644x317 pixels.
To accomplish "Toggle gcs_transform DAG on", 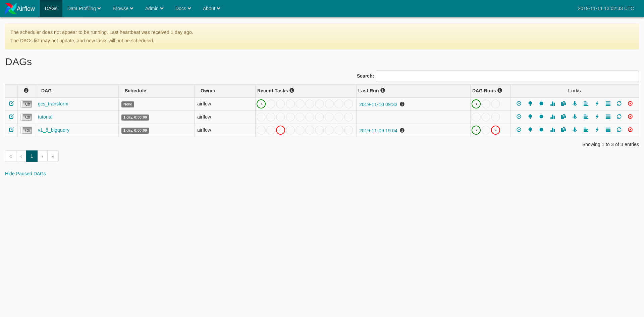I will tap(26, 104).
